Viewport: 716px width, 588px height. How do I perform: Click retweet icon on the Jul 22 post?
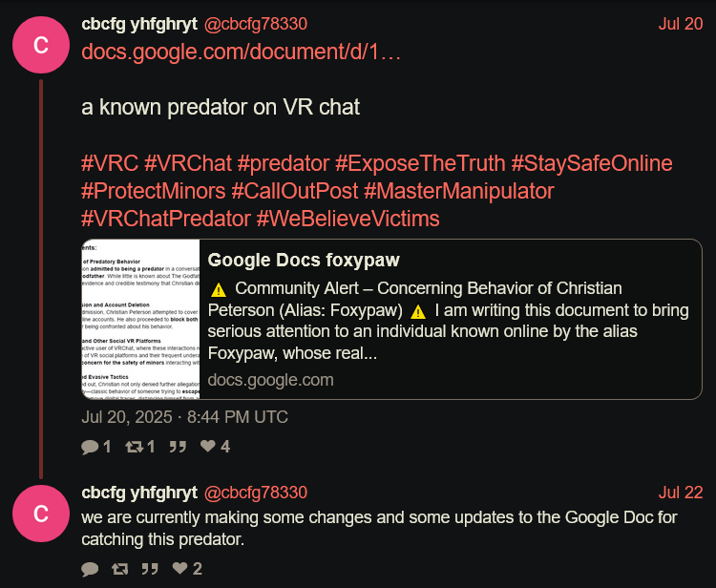(120, 569)
